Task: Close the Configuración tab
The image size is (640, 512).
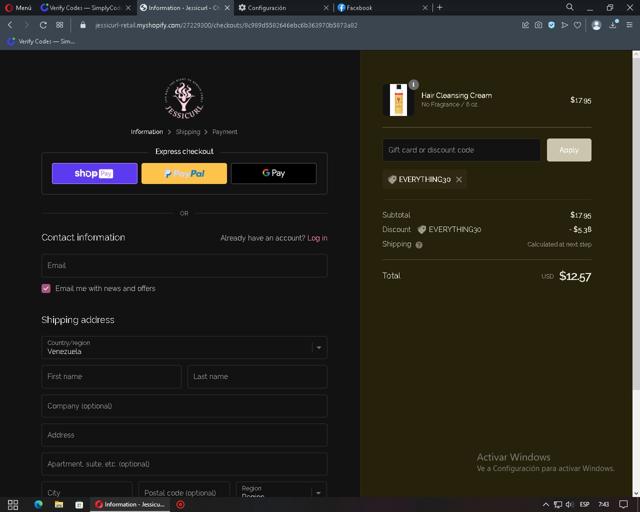Action: click(x=326, y=8)
